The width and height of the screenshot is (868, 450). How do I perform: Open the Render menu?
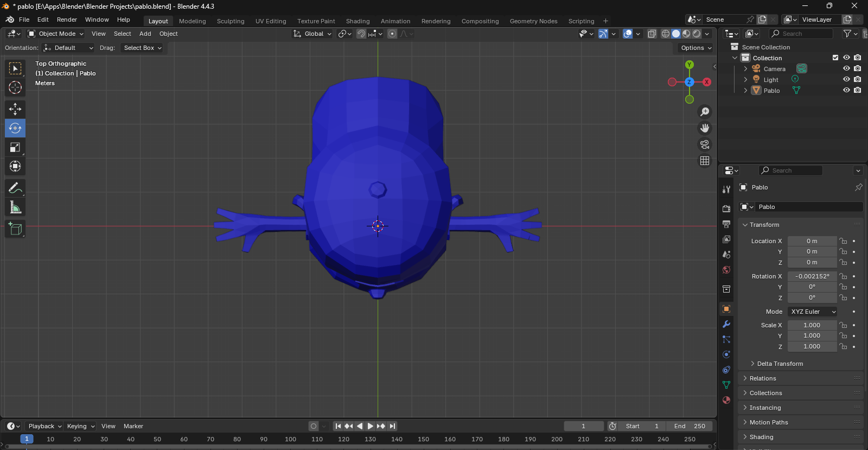coord(67,20)
